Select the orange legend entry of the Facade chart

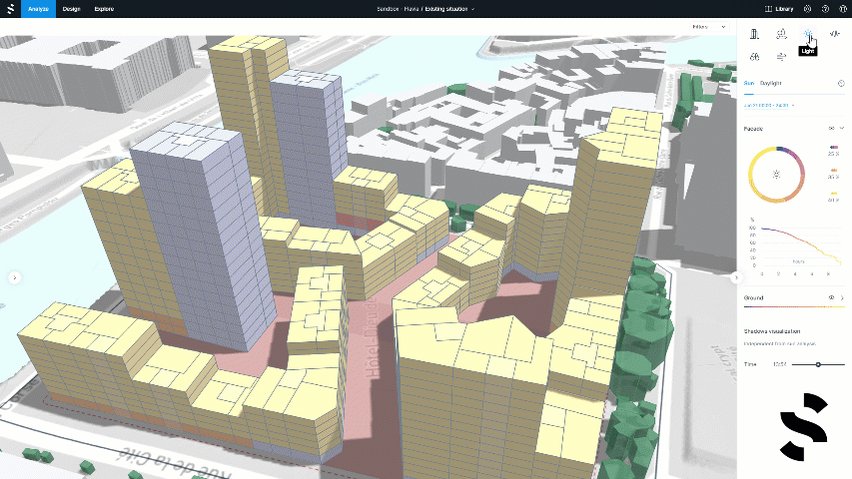pyautogui.click(x=834, y=173)
